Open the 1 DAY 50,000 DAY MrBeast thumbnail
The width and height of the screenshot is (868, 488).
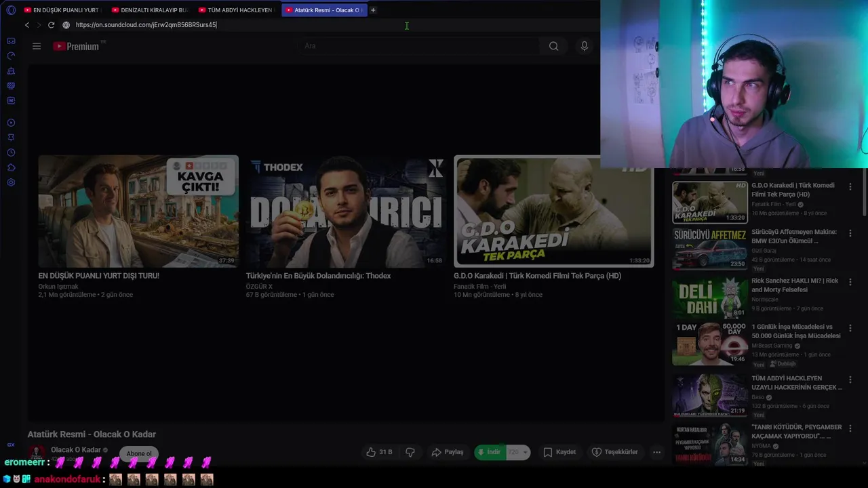pyautogui.click(x=709, y=344)
